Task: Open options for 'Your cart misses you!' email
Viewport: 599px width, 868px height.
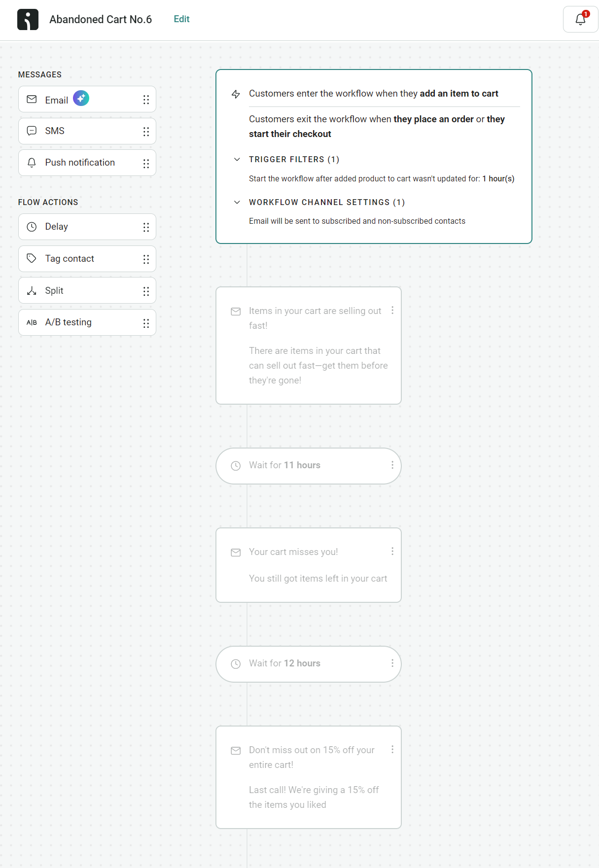Action: coord(392,551)
